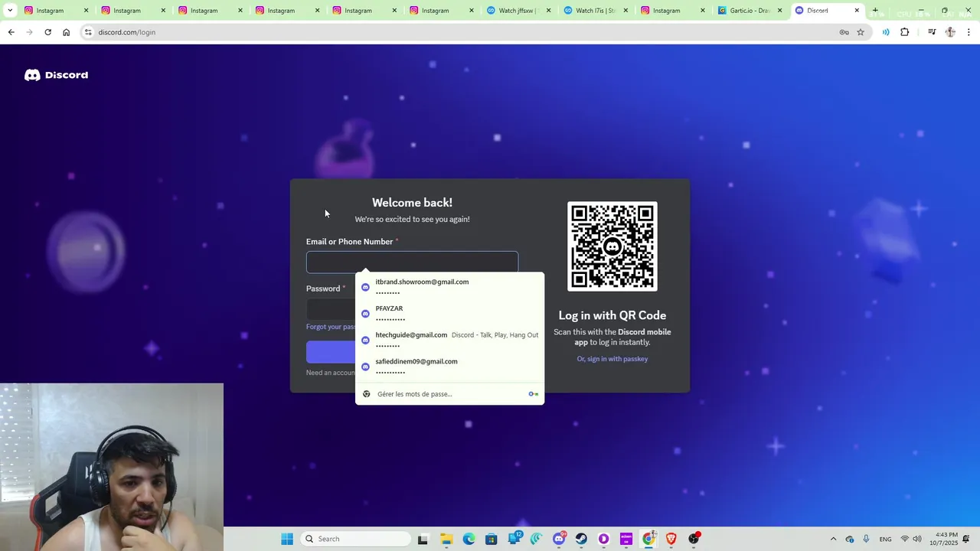Reload the Discord login page

(x=47, y=32)
